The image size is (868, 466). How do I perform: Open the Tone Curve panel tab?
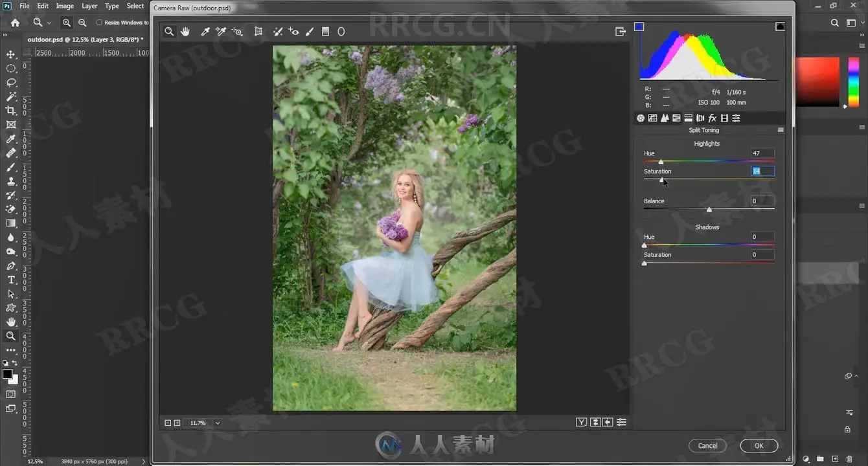[652, 118]
